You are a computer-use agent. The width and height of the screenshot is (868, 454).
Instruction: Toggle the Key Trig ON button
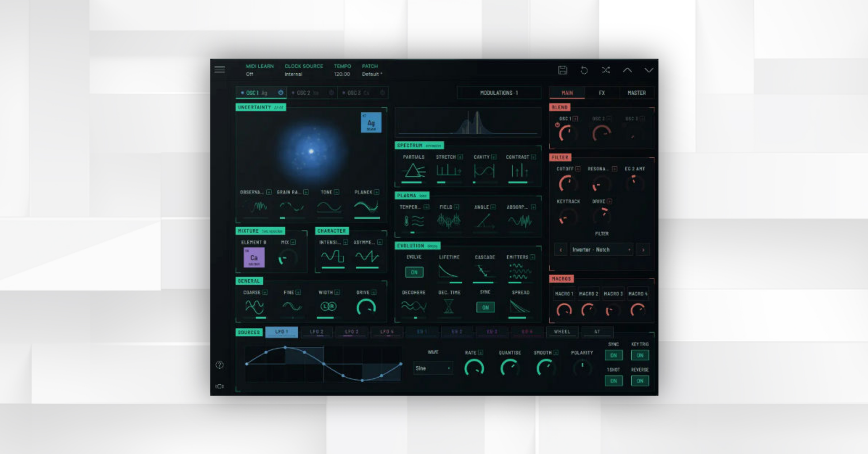pyautogui.click(x=640, y=356)
